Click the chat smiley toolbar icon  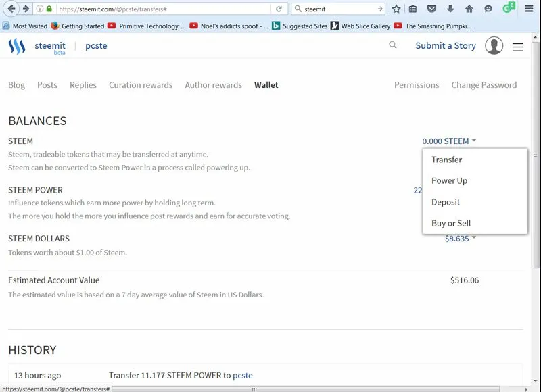[488, 9]
